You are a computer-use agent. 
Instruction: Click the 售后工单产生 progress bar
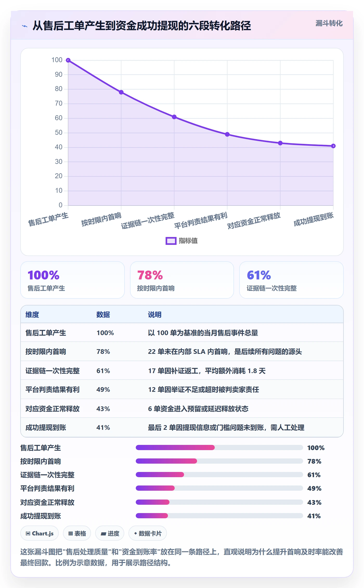point(219,448)
